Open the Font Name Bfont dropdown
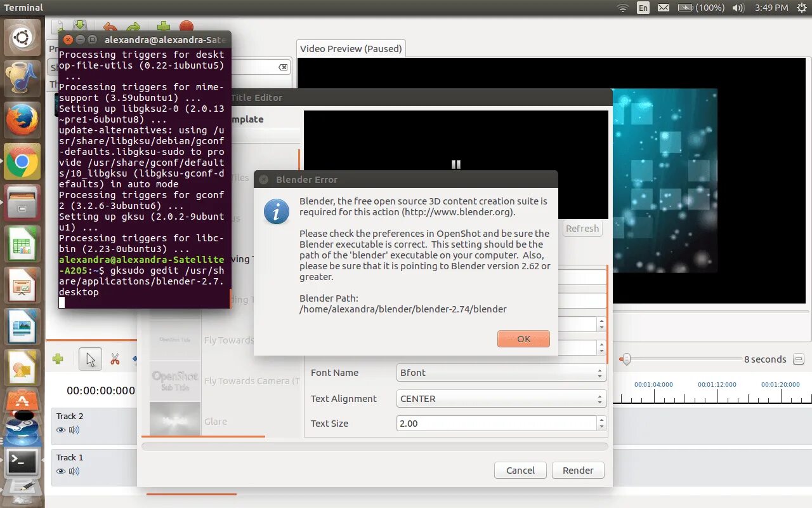This screenshot has height=508, width=812. pos(501,373)
